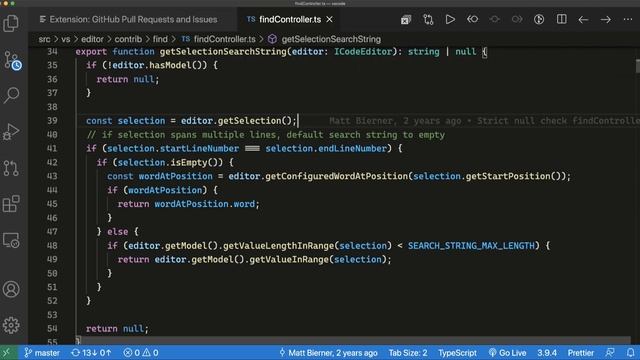Click the findController.ts breadcrumb

[x=224, y=39]
